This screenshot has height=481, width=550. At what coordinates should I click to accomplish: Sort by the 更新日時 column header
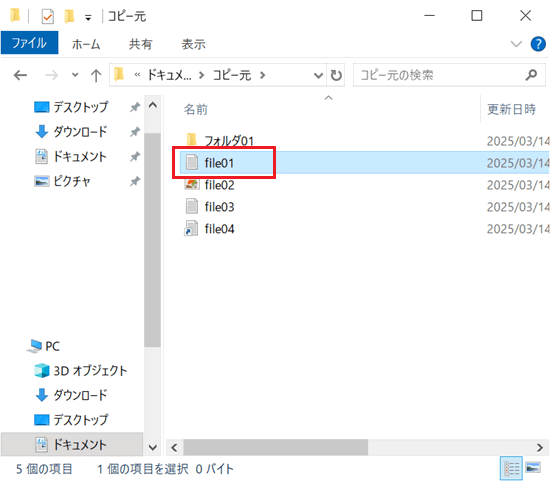[x=511, y=109]
